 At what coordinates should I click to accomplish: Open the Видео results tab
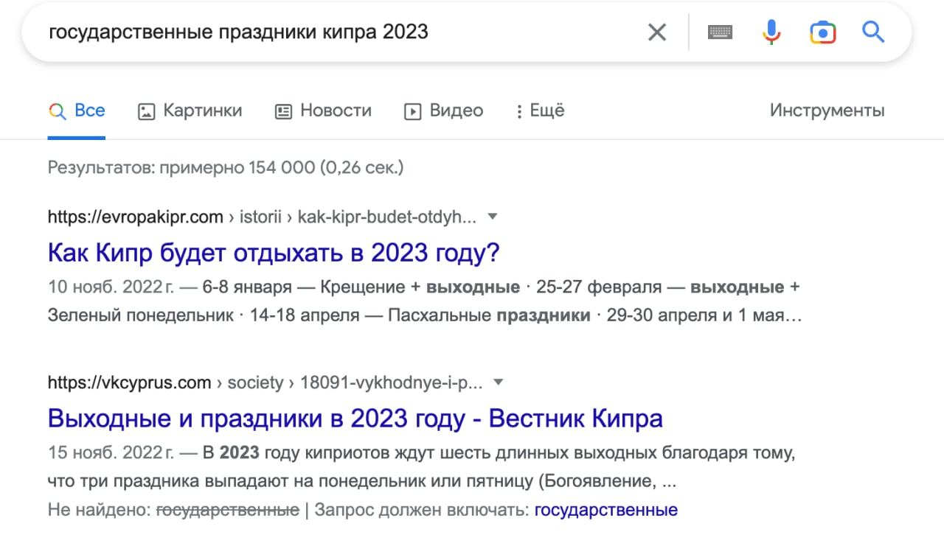456,111
